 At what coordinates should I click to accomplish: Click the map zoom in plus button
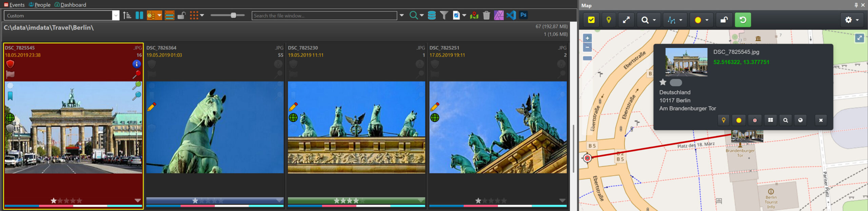click(x=587, y=38)
